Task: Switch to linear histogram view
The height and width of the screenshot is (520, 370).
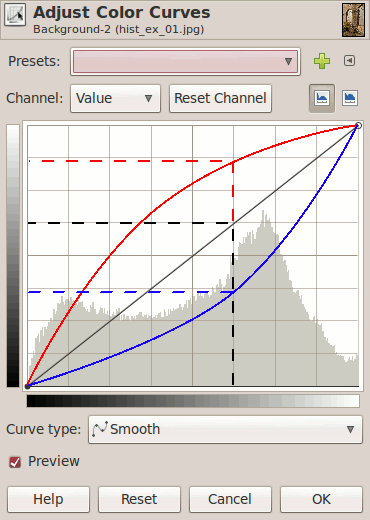Action: (322, 98)
